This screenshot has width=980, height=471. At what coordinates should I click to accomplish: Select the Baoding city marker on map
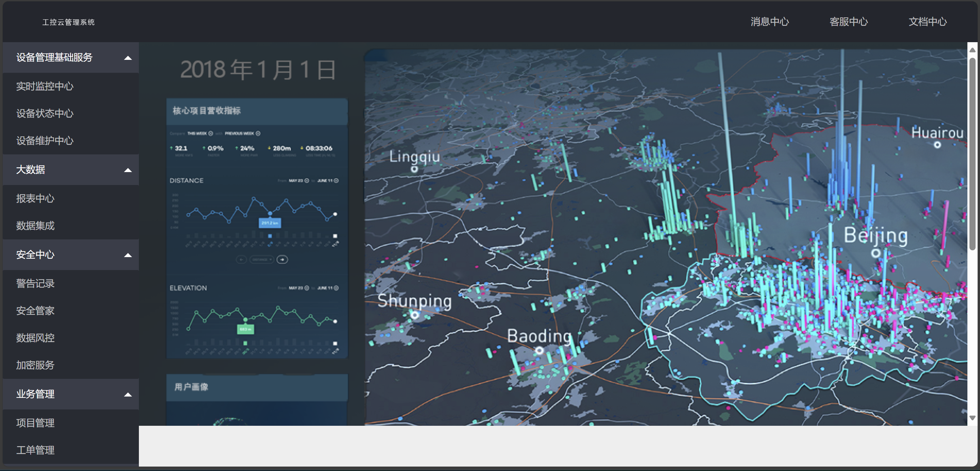[x=539, y=350]
